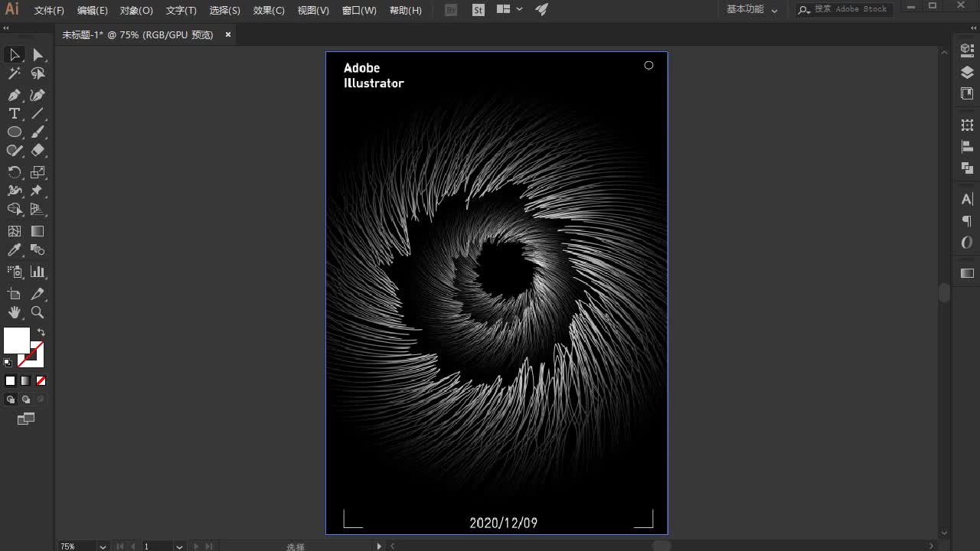Close the 未标题-1 document tab

[228, 34]
